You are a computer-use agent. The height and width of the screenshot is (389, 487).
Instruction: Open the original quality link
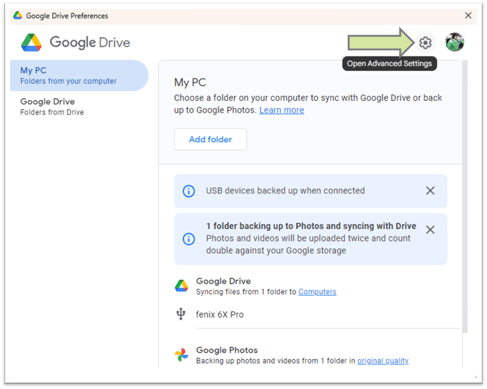click(x=383, y=361)
